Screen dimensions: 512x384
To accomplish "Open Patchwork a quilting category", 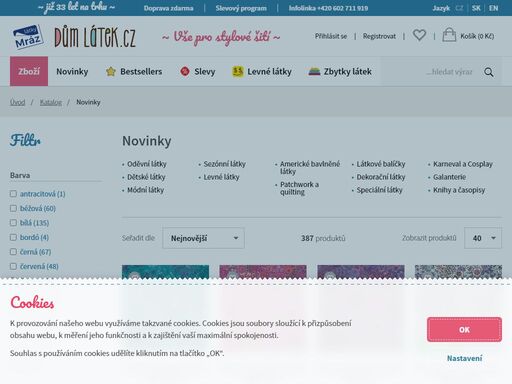I will pyautogui.click(x=299, y=188).
